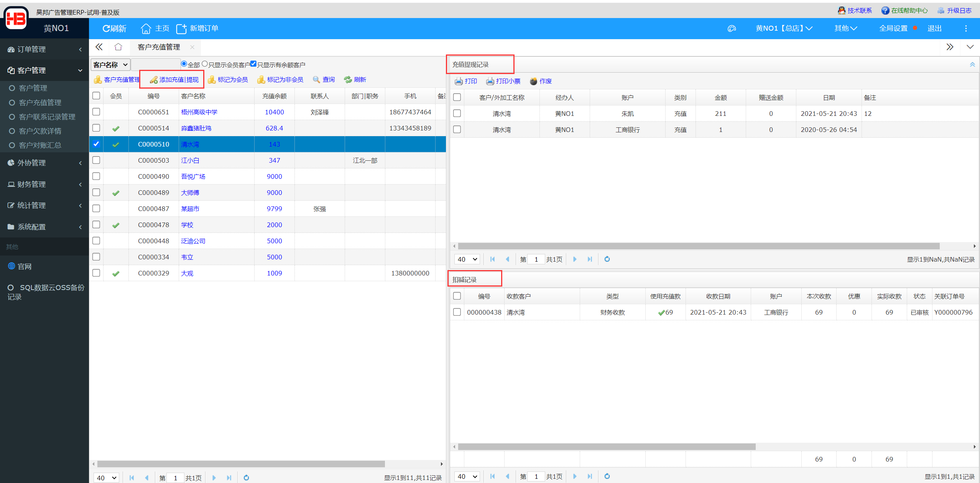Click the 退出 logout link

pos(934,28)
